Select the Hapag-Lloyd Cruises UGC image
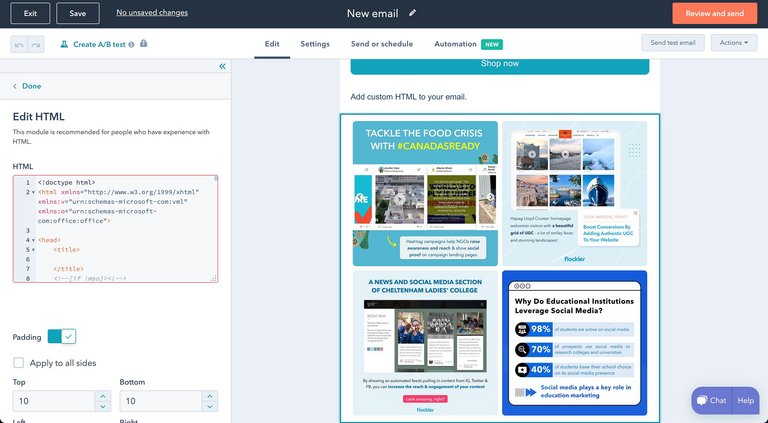Image resolution: width=768 pixels, height=423 pixels. [575, 193]
